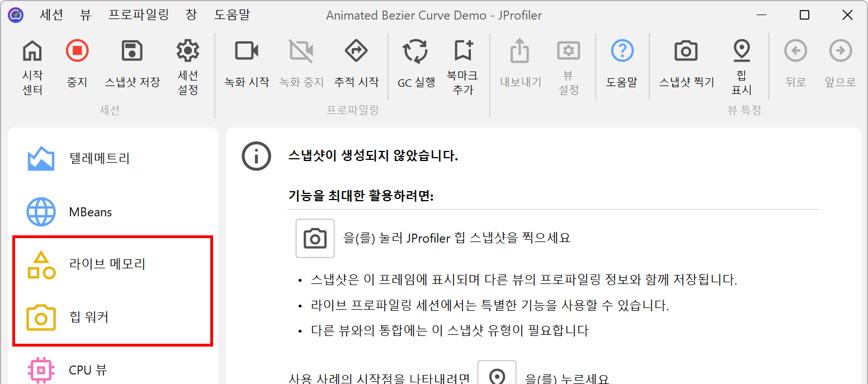Go back with 뒤로 arrow

[x=795, y=51]
